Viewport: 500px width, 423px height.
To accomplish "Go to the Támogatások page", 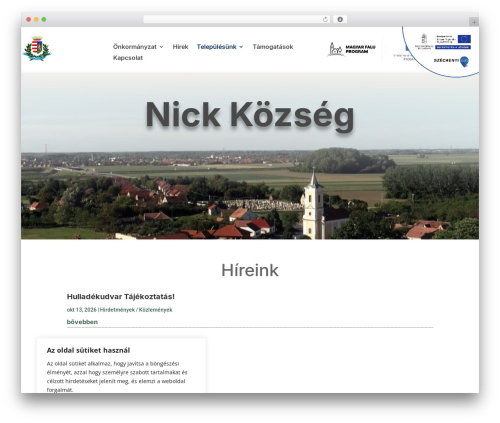I will tap(273, 47).
